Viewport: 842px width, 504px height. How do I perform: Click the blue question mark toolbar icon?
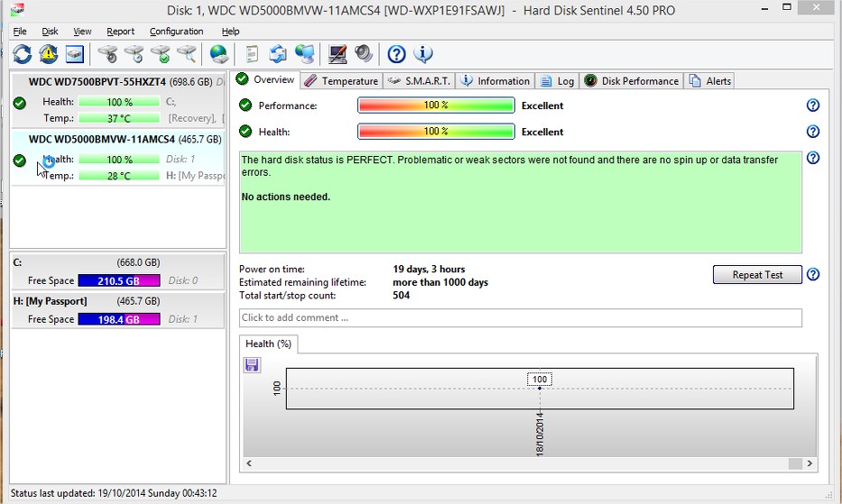coord(396,54)
